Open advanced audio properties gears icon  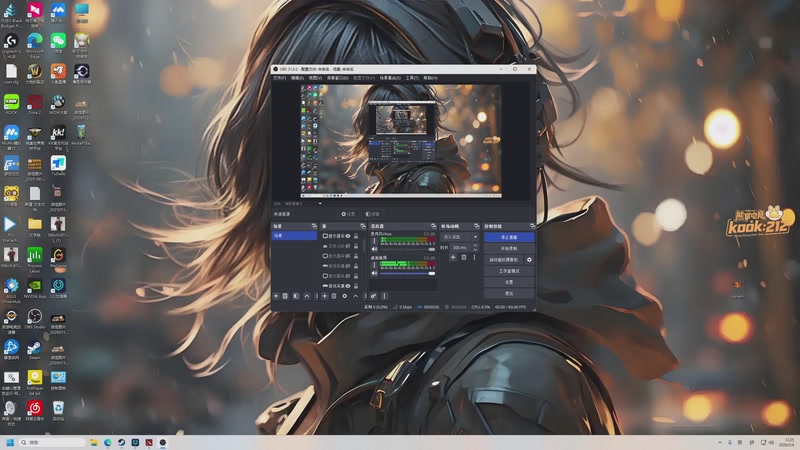[373, 296]
